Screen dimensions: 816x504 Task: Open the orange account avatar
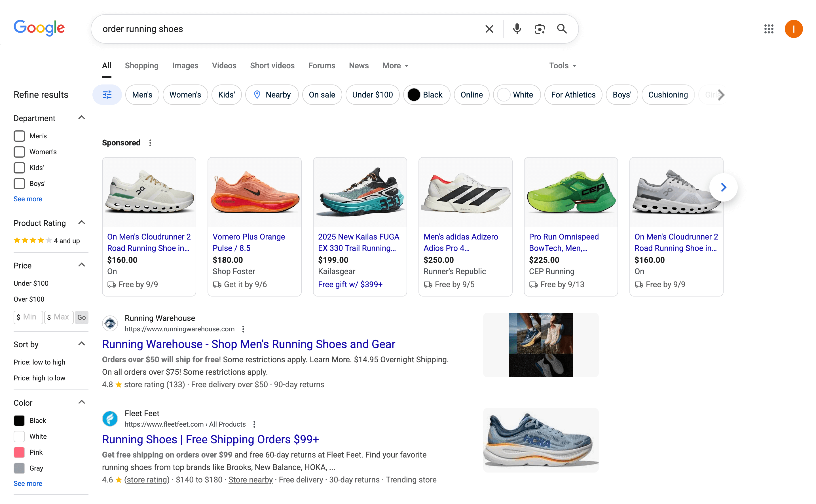pyautogui.click(x=794, y=29)
